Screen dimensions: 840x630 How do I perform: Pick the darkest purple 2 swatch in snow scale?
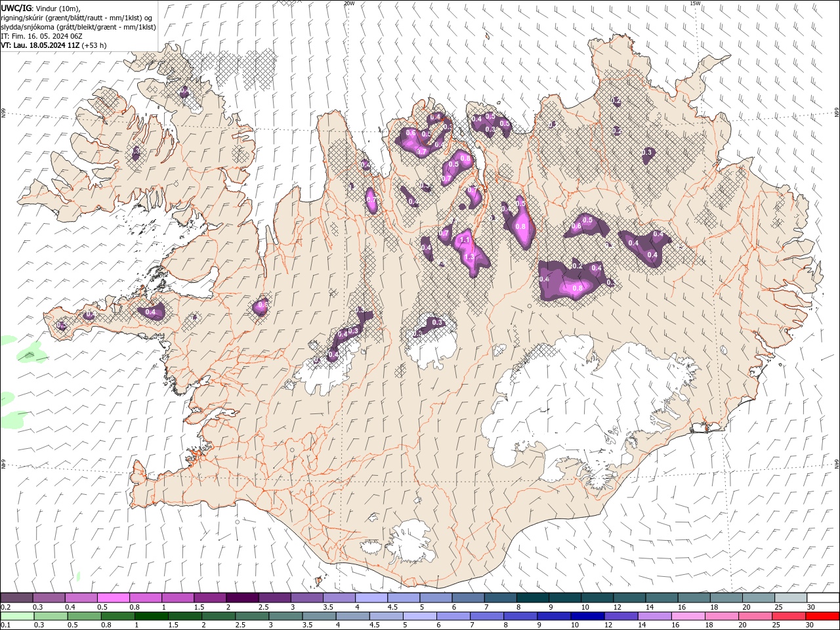[242, 597]
